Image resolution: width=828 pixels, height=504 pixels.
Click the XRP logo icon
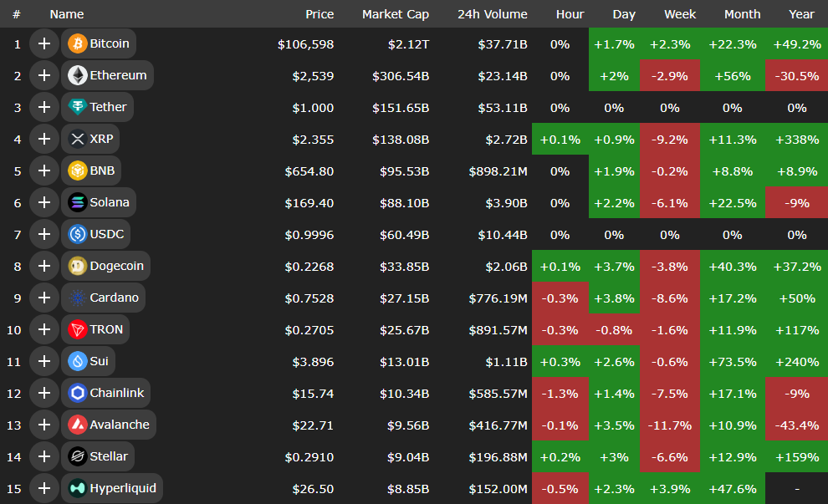point(78,139)
